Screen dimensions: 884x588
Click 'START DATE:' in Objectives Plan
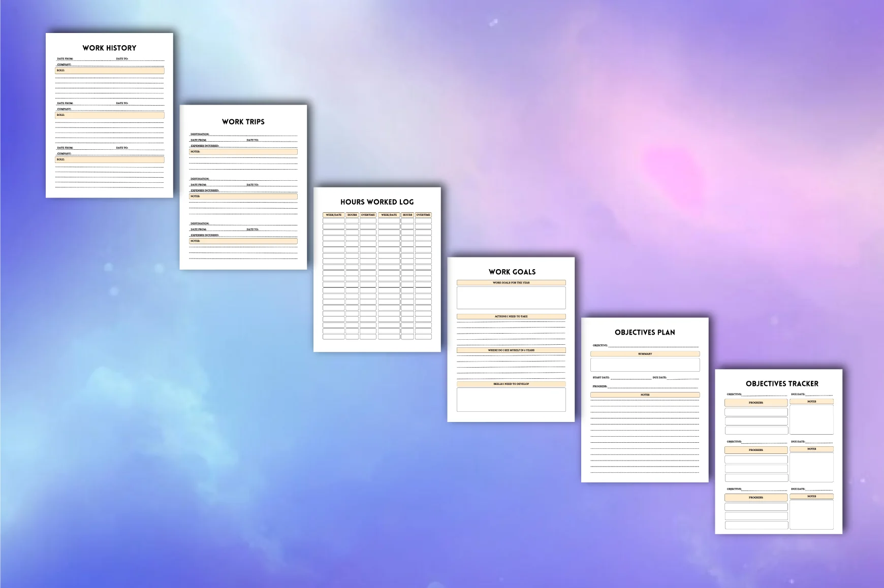[x=601, y=378]
